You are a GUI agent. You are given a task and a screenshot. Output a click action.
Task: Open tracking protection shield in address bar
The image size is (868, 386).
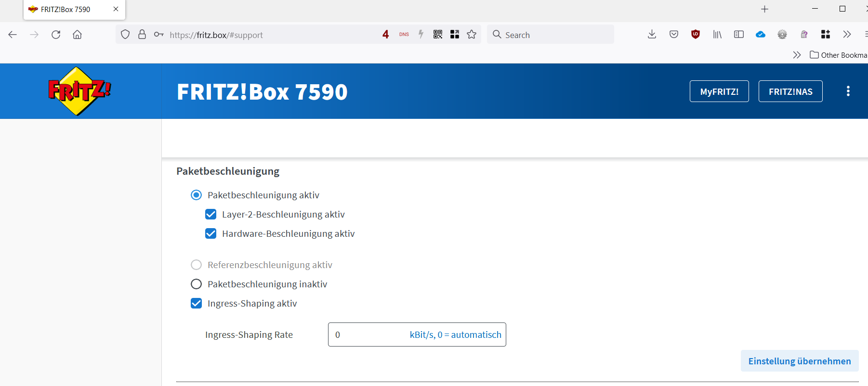click(125, 35)
